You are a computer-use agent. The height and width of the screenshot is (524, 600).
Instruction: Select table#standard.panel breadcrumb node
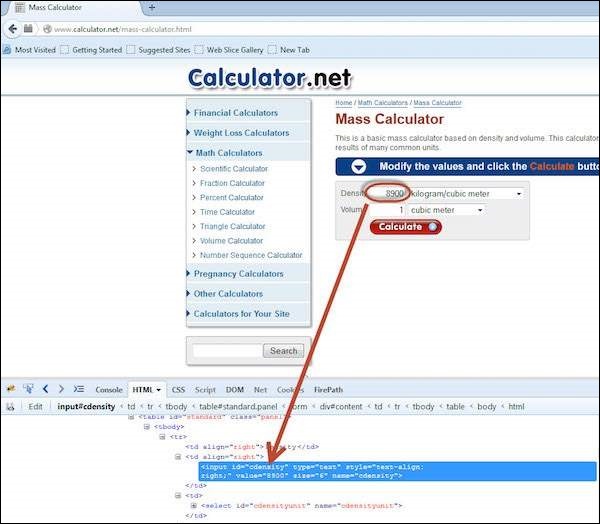(238, 406)
